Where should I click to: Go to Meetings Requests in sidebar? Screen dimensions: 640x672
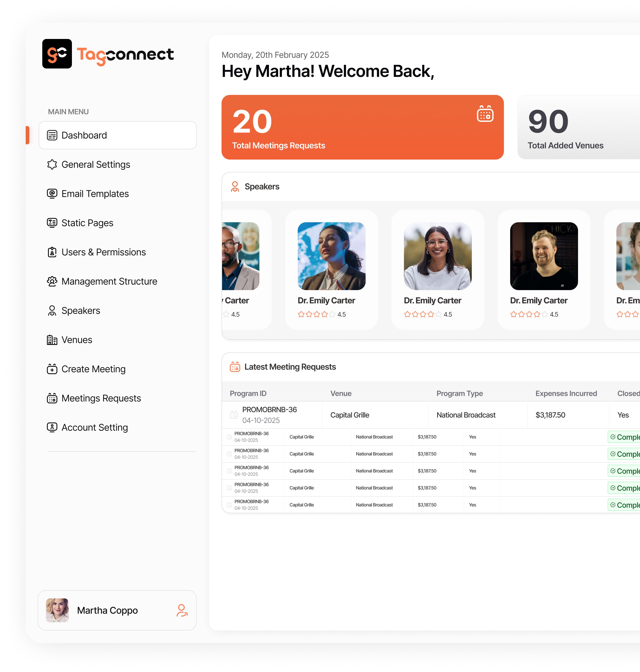point(101,398)
